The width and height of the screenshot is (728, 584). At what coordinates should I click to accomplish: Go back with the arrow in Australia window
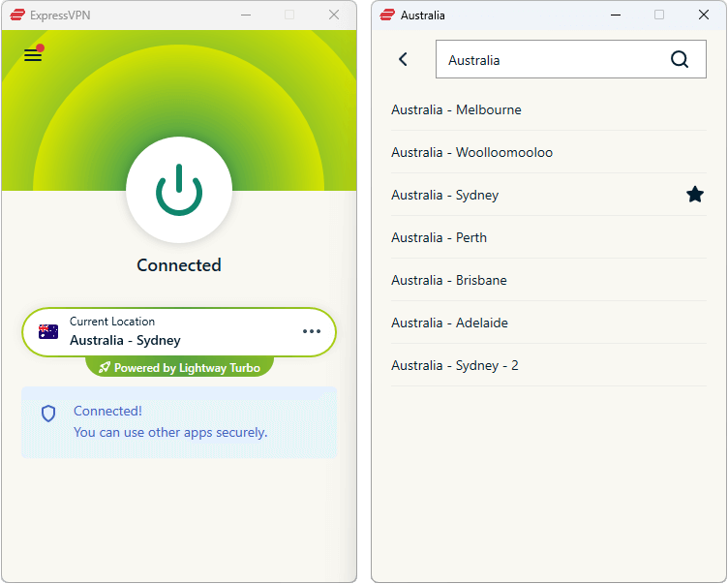tap(403, 59)
